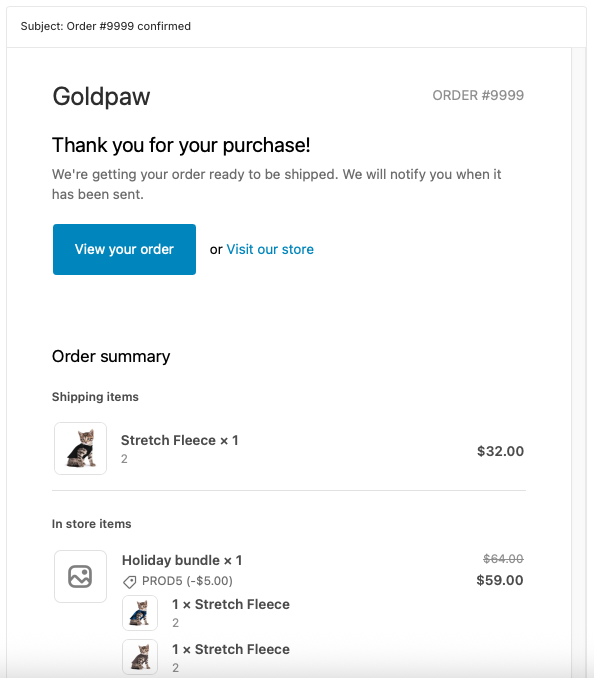Click the Thank you for your purchase heading
Image resolution: width=594 pixels, height=678 pixels.
[x=181, y=145]
